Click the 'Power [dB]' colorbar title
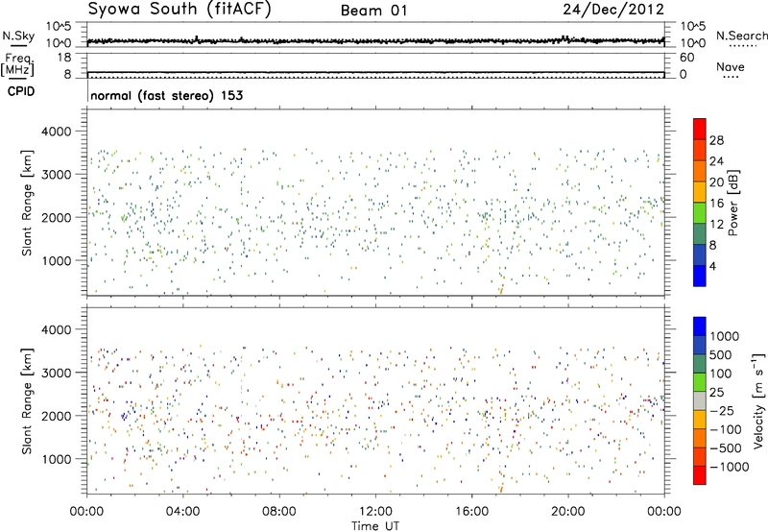Image resolution: width=768 pixels, height=532 pixels. pos(732,203)
